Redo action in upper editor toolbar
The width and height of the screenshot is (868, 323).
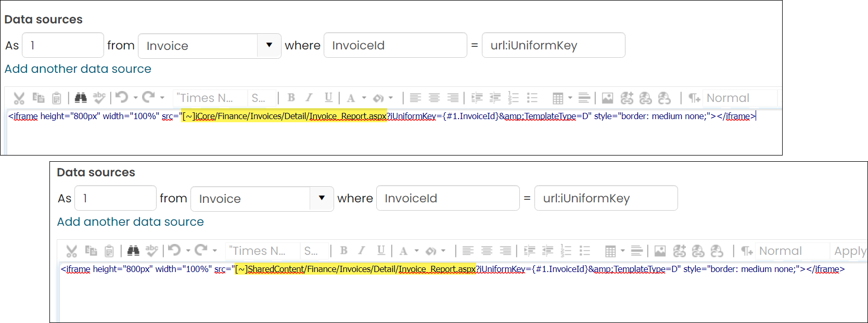click(x=148, y=97)
